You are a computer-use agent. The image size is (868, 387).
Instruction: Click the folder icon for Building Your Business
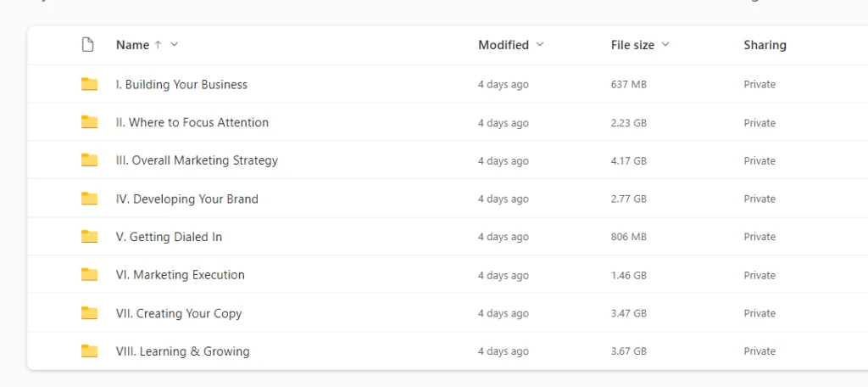tap(89, 84)
